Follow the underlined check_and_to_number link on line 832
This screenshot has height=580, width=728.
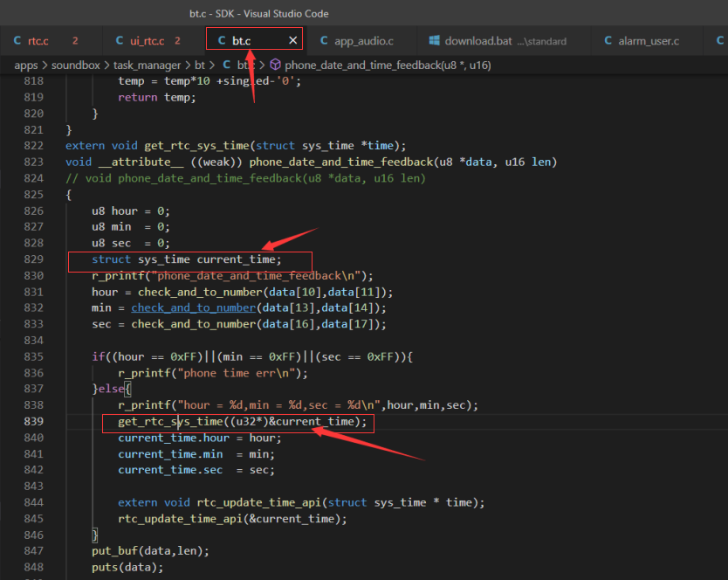(x=194, y=307)
